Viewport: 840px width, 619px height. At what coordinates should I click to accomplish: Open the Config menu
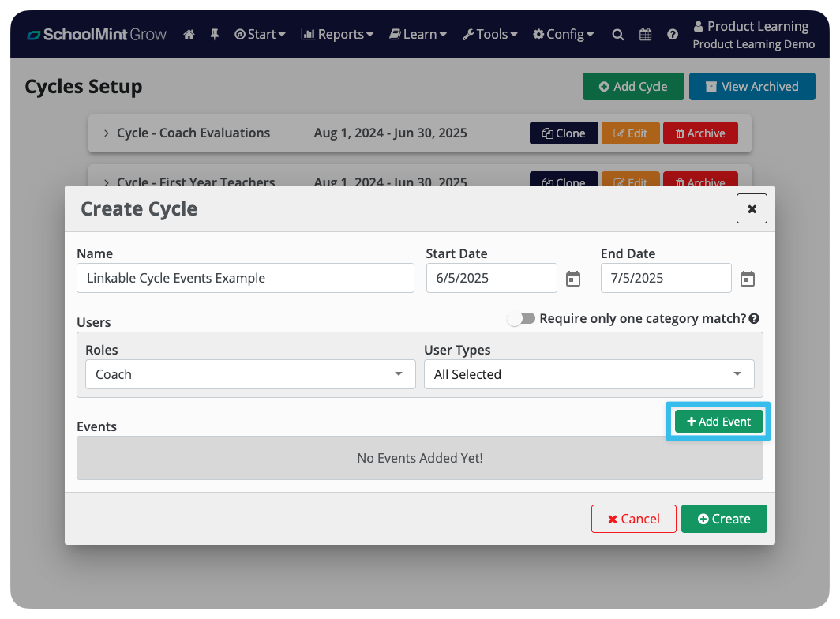click(x=564, y=34)
